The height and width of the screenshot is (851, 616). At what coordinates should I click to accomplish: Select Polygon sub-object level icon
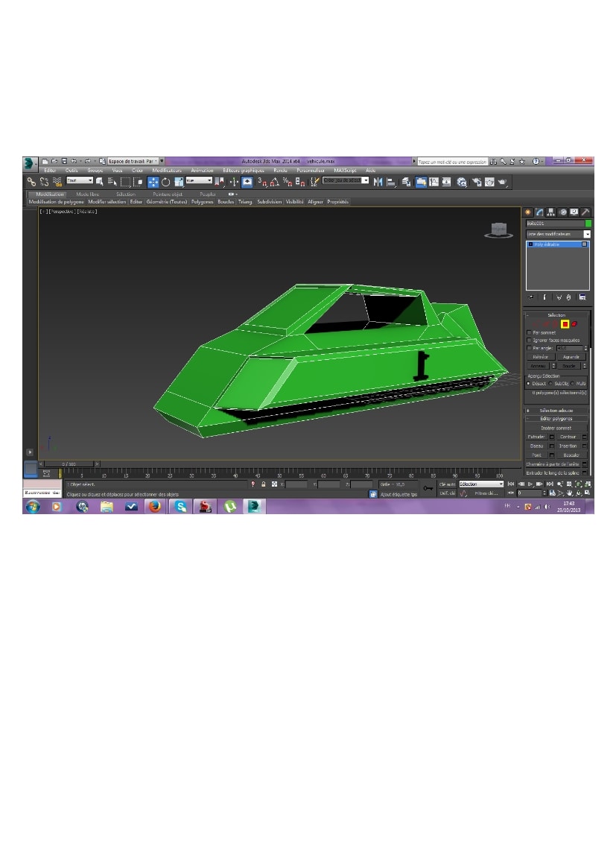[x=565, y=324]
